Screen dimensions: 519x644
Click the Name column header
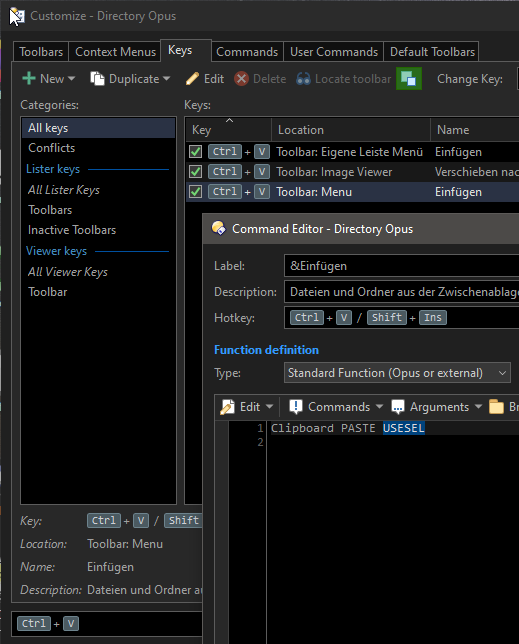coord(475,130)
